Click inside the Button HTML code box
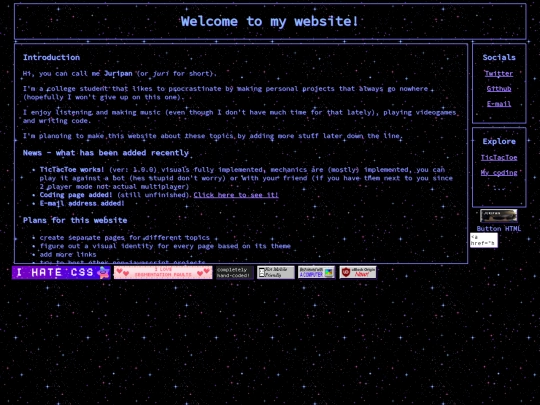This screenshot has height=405, width=540. [x=484, y=240]
